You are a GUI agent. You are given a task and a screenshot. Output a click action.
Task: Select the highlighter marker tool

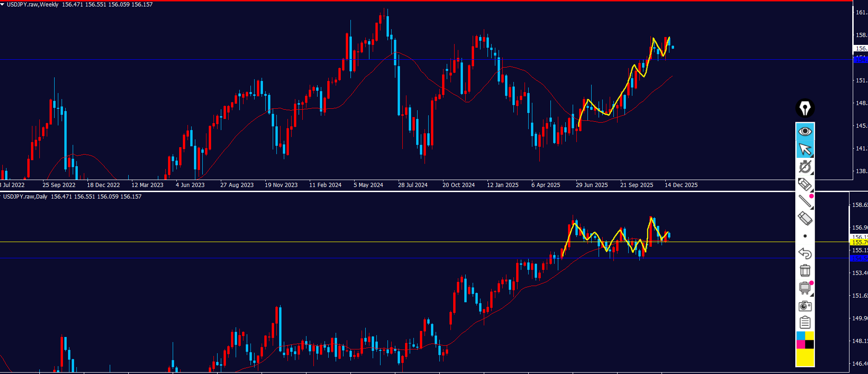(805, 184)
